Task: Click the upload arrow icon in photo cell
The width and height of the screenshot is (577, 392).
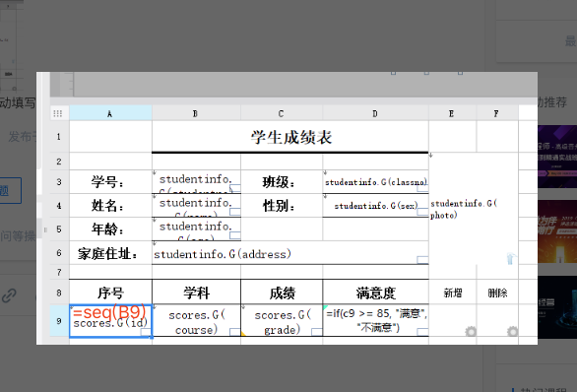Action: tap(511, 258)
